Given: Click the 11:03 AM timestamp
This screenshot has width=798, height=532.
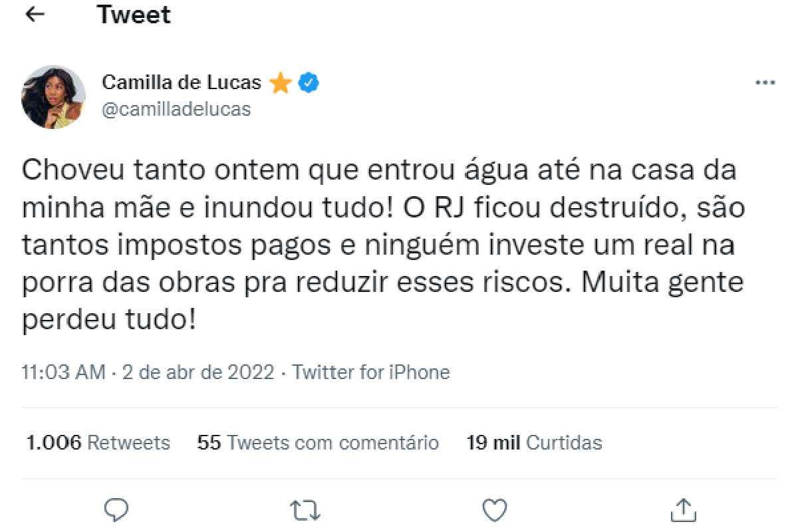Looking at the screenshot, I should point(64,372).
